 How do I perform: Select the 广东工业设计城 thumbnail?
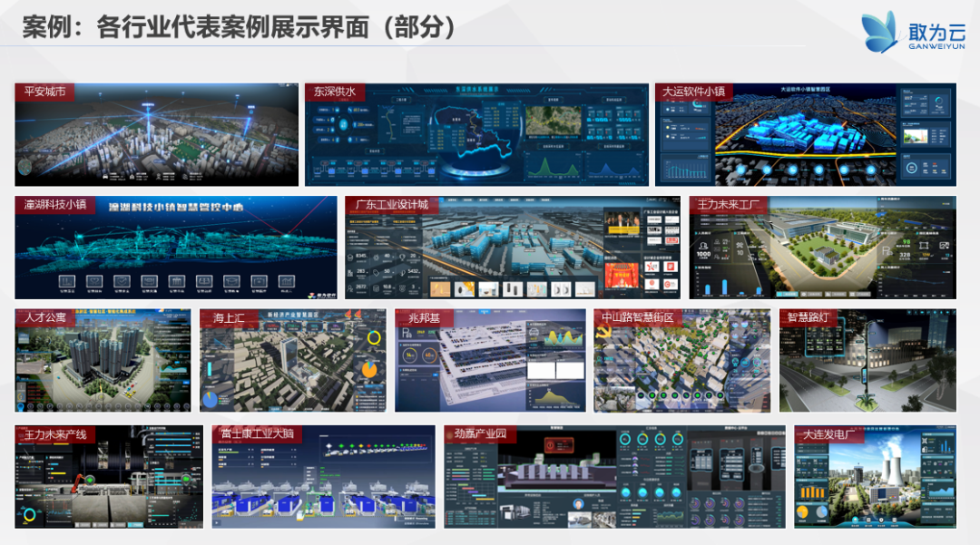click(x=513, y=248)
